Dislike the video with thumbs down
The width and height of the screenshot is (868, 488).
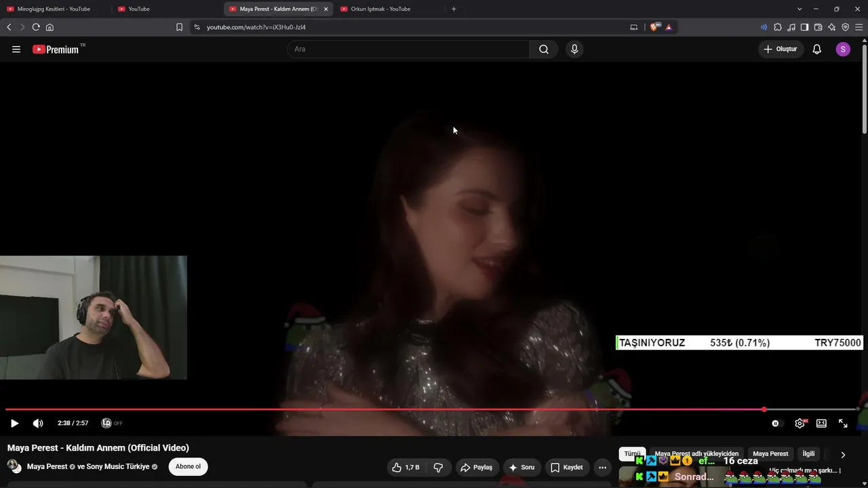(x=438, y=467)
